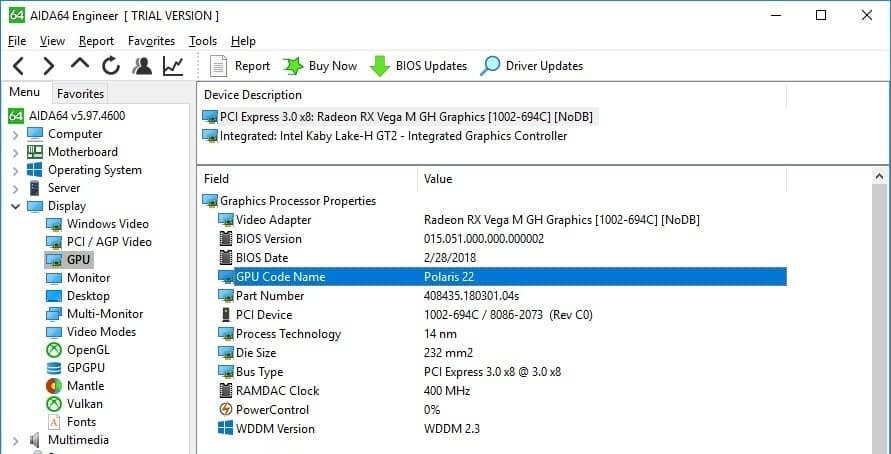Image resolution: width=891 pixels, height=454 pixels.
Task: Select the BIOS Version row
Action: point(493,239)
